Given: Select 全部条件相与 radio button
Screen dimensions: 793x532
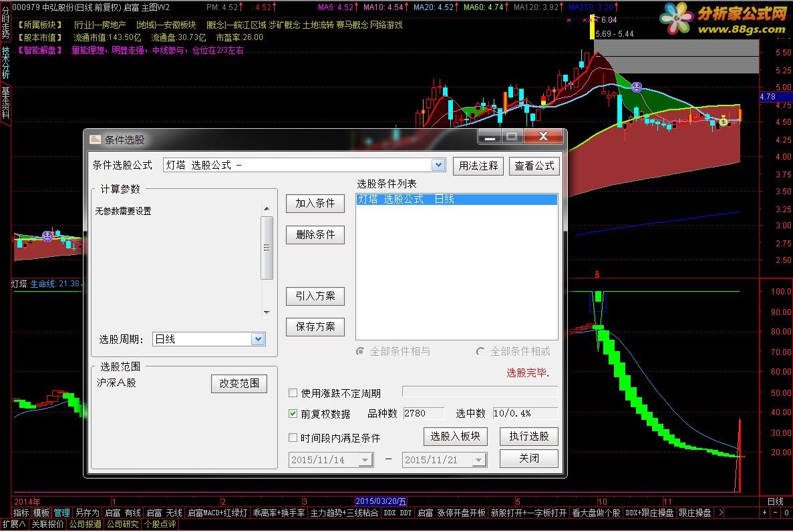Looking at the screenshot, I should point(360,351).
